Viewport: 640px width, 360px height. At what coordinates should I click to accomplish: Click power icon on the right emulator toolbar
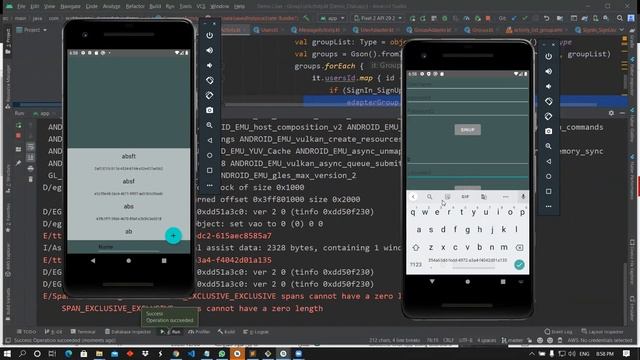pyautogui.click(x=549, y=56)
